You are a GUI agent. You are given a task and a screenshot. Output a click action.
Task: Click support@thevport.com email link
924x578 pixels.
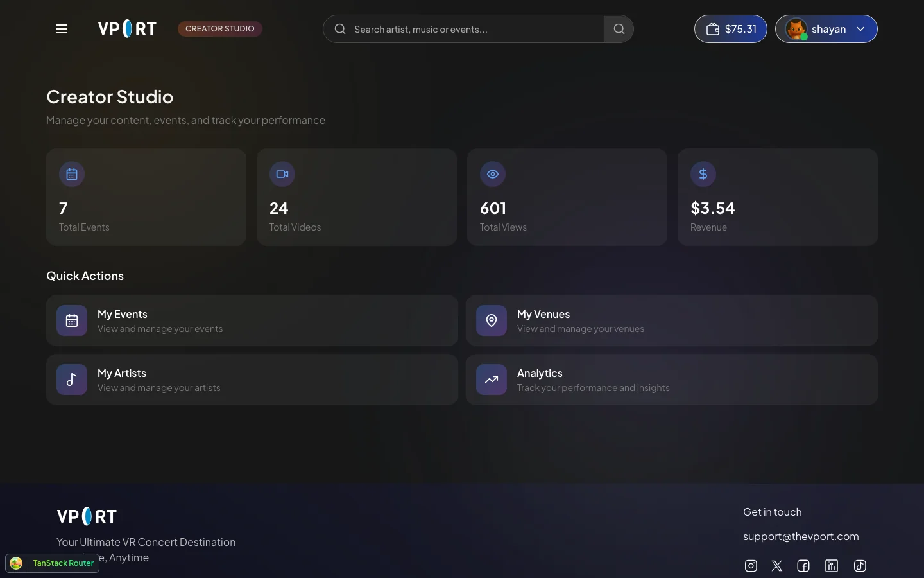pyautogui.click(x=801, y=536)
